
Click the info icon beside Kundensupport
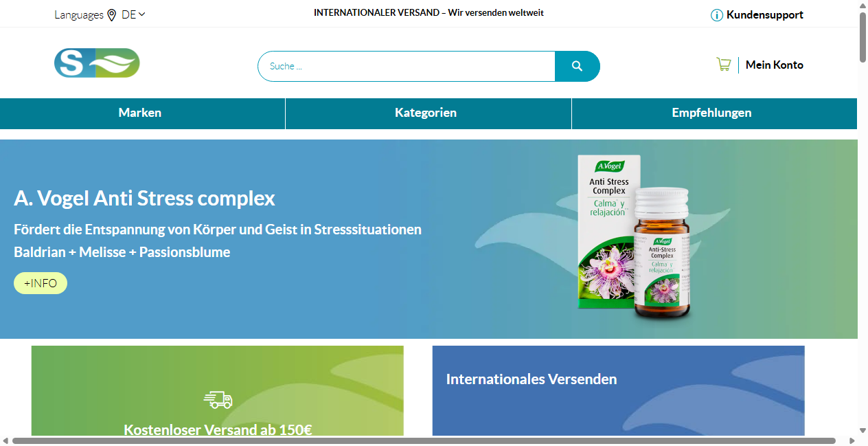tap(717, 15)
